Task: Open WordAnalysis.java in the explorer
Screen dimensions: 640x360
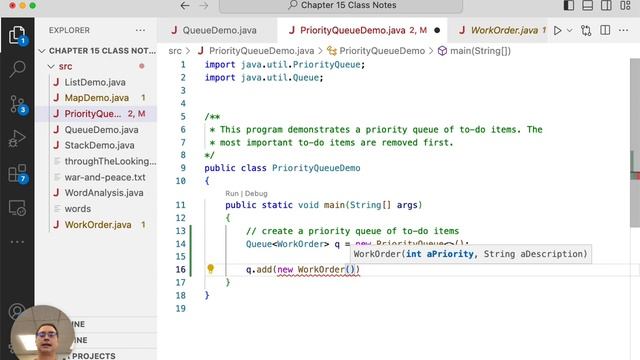Action: [104, 193]
